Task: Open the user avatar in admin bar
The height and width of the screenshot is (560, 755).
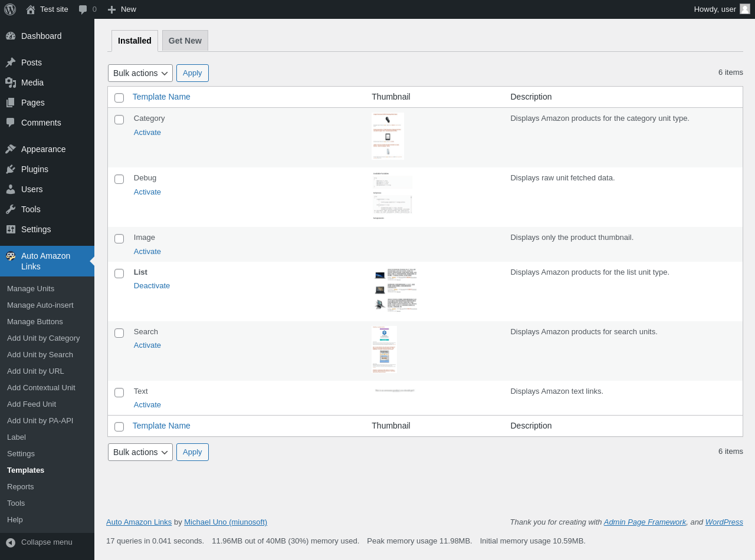Action: [x=745, y=9]
